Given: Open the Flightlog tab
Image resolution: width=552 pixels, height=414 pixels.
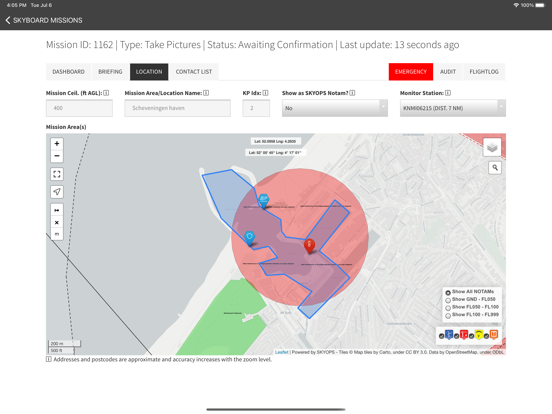Looking at the screenshot, I should 484,72.
